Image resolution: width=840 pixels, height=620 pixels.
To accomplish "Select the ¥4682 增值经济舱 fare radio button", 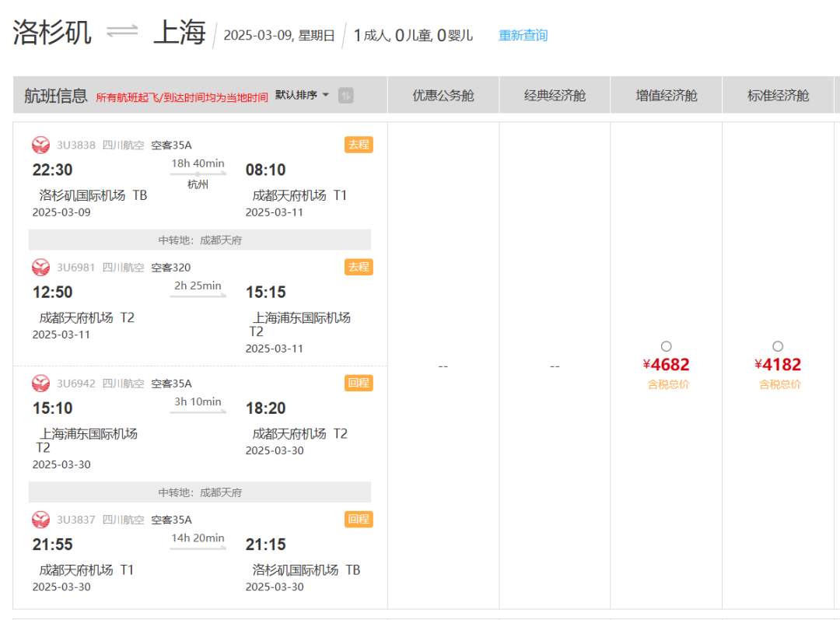I will point(666,346).
